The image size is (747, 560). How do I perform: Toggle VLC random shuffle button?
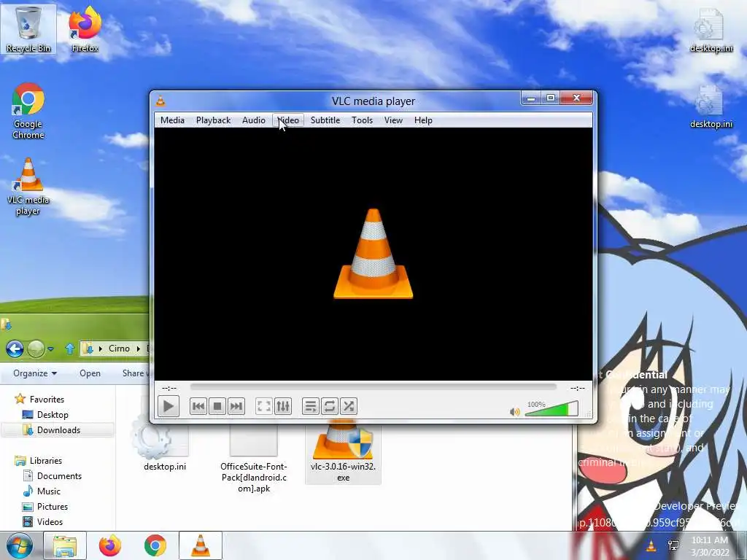pyautogui.click(x=348, y=406)
